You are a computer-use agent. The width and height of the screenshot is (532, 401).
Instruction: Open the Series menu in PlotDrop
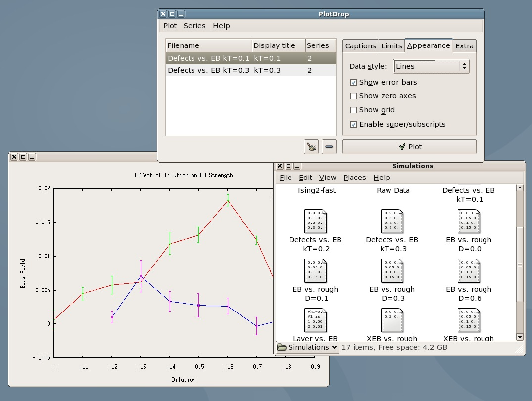tap(194, 26)
